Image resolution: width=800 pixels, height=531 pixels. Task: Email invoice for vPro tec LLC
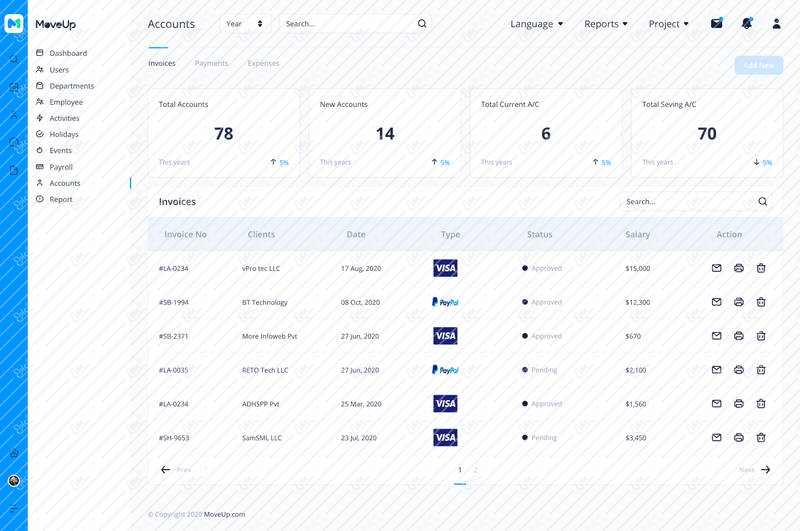coord(716,268)
